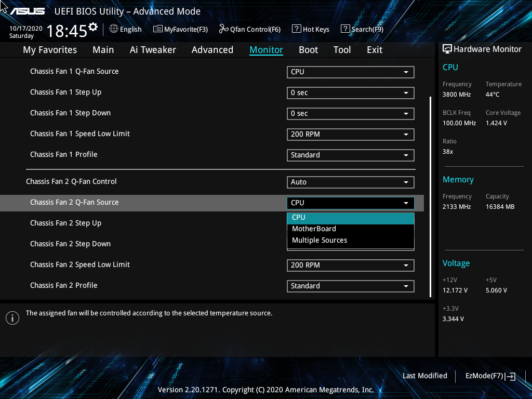Image resolution: width=532 pixels, height=399 pixels.
Task: Click the settings list vertical scrollbar
Action: tap(430, 197)
